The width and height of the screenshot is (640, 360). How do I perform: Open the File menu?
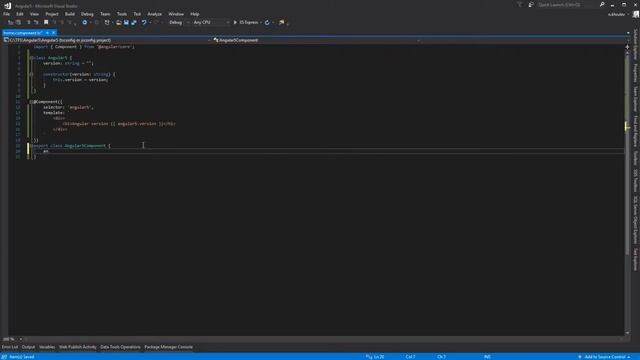(x=7, y=14)
